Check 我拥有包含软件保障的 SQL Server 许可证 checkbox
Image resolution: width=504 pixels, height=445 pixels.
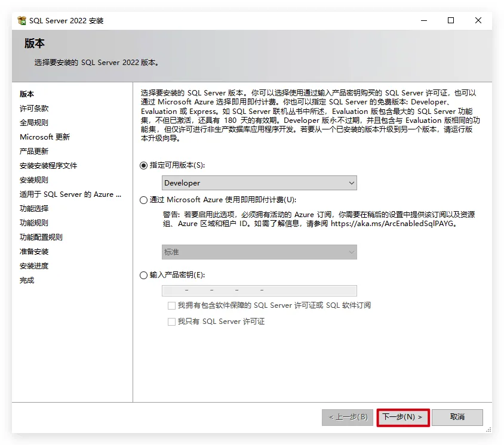click(172, 305)
